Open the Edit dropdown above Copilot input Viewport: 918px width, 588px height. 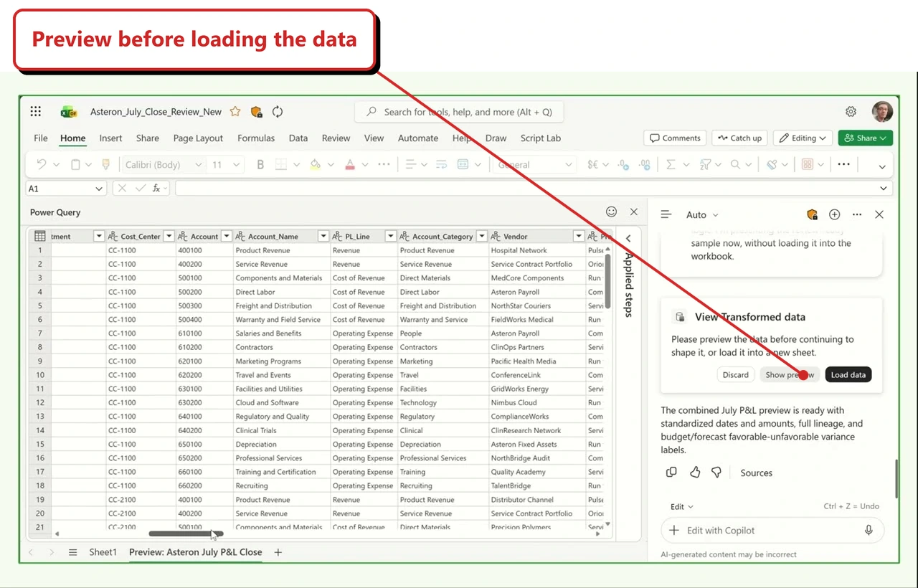(x=682, y=506)
